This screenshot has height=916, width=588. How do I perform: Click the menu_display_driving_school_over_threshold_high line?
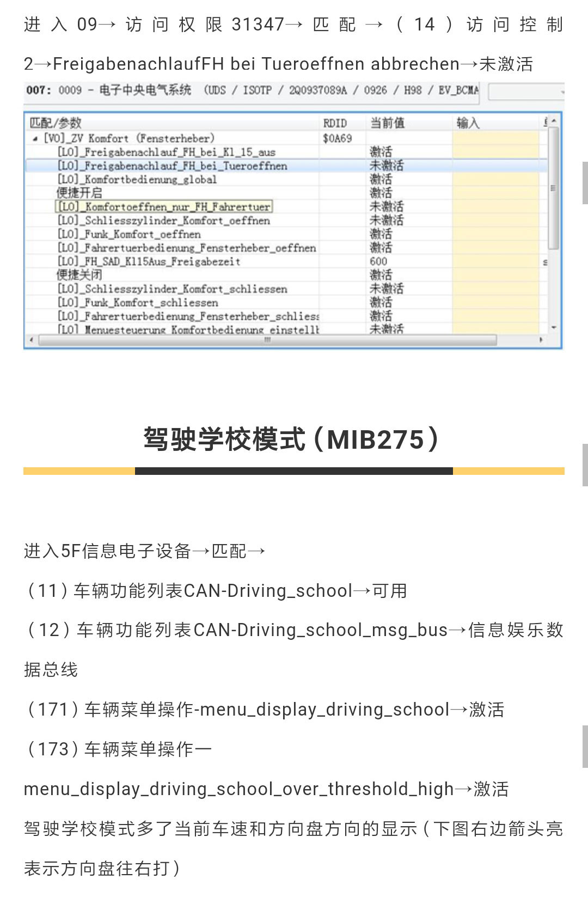pos(266,789)
